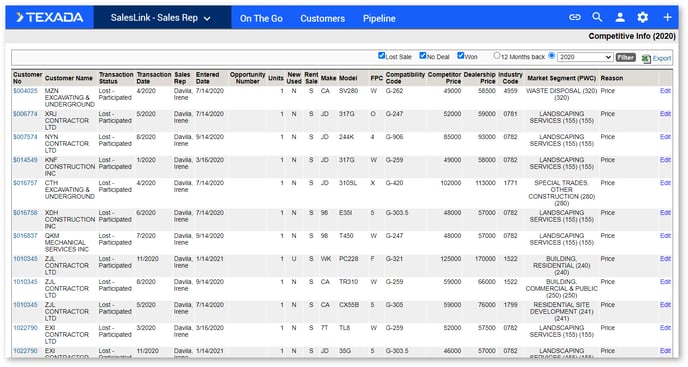Screen dimensions: 688x367
Task: Open the user profile icon
Action: [x=620, y=18]
